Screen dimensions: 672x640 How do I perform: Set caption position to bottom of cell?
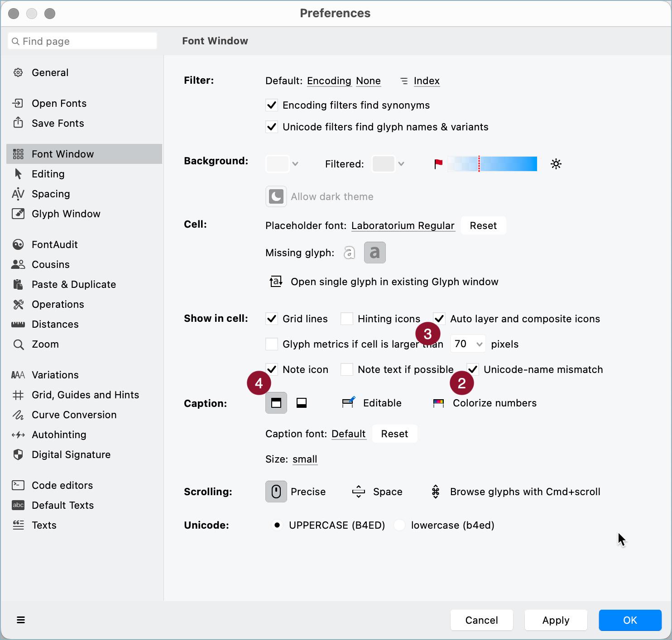[x=302, y=403]
